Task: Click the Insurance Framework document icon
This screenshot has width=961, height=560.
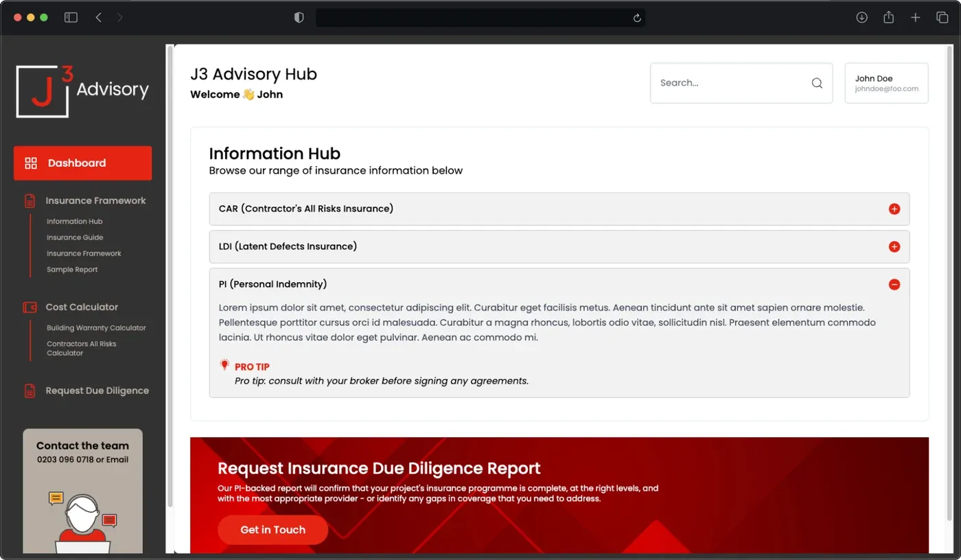Action: click(30, 201)
